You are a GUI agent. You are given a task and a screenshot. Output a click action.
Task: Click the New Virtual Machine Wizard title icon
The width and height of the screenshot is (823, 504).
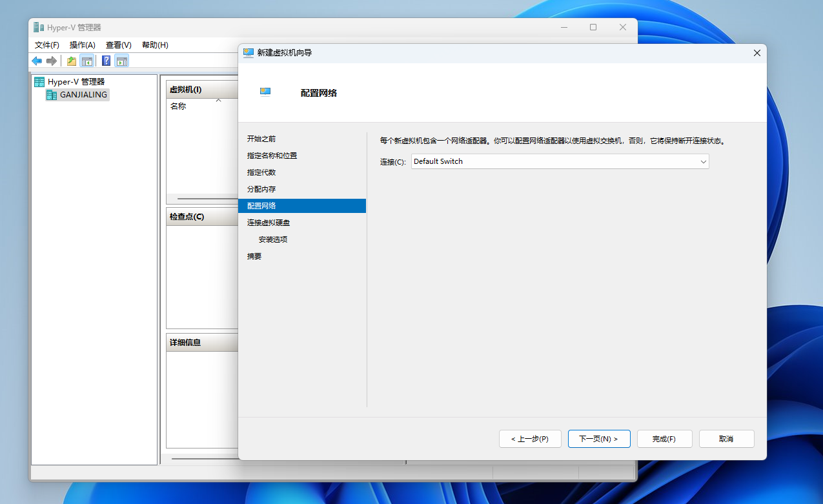point(249,52)
